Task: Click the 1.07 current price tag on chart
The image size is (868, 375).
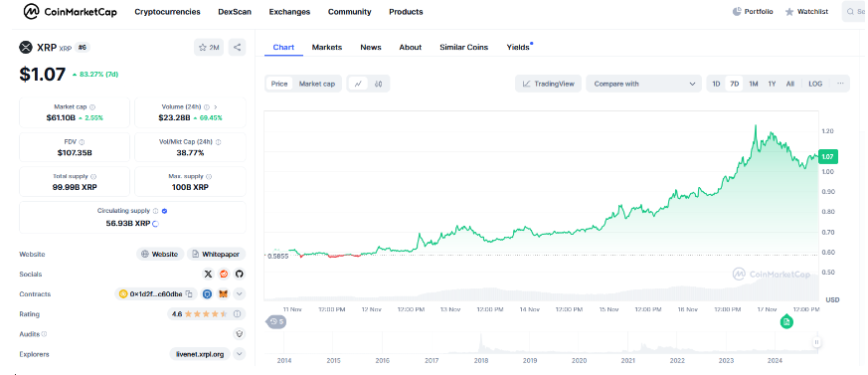Action: point(827,157)
